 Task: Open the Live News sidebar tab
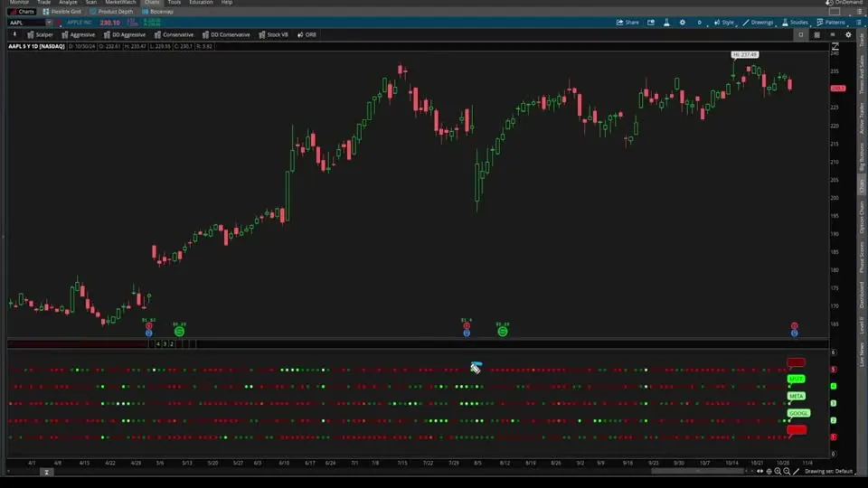862,354
